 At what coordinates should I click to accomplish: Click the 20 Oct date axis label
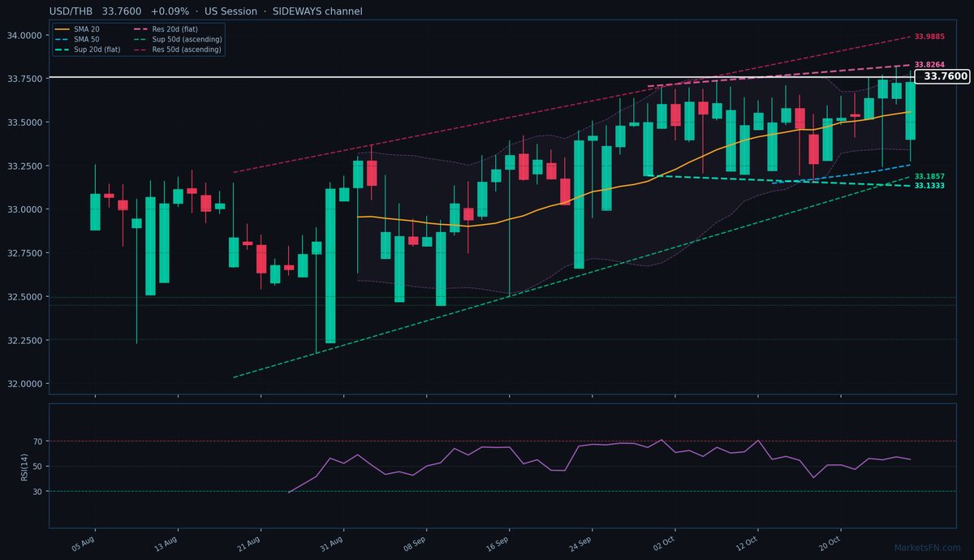pyautogui.click(x=829, y=542)
